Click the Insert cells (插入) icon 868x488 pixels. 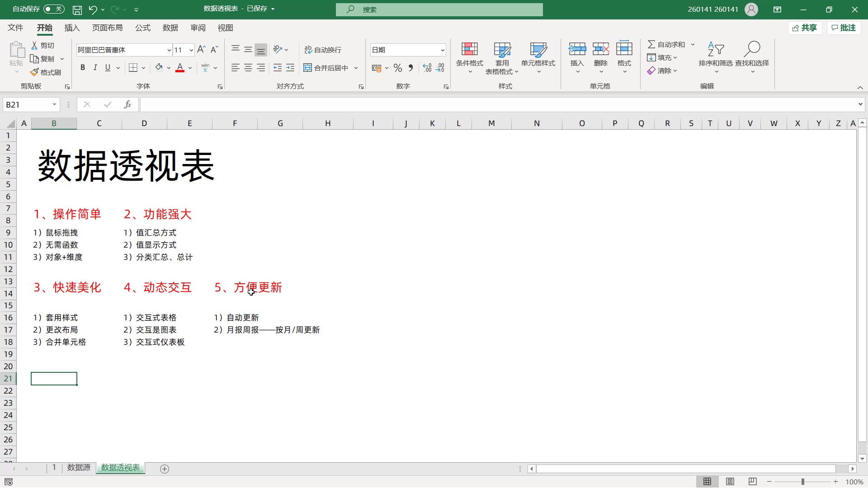coord(577,49)
